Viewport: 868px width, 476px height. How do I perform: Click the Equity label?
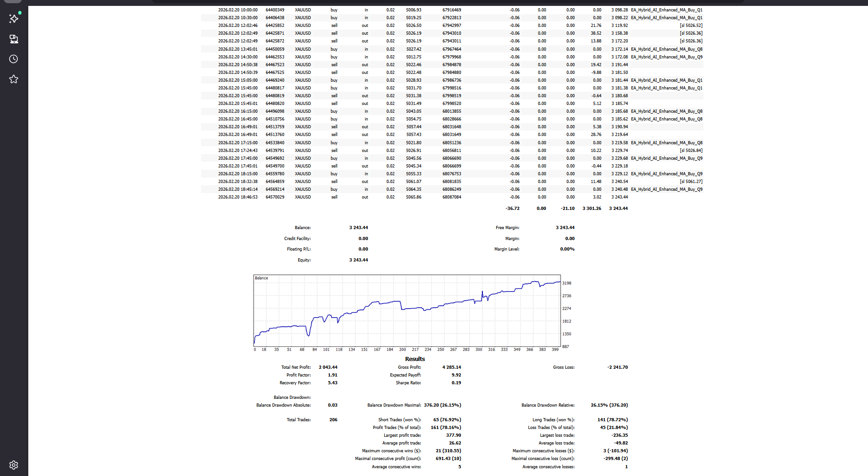304,260
